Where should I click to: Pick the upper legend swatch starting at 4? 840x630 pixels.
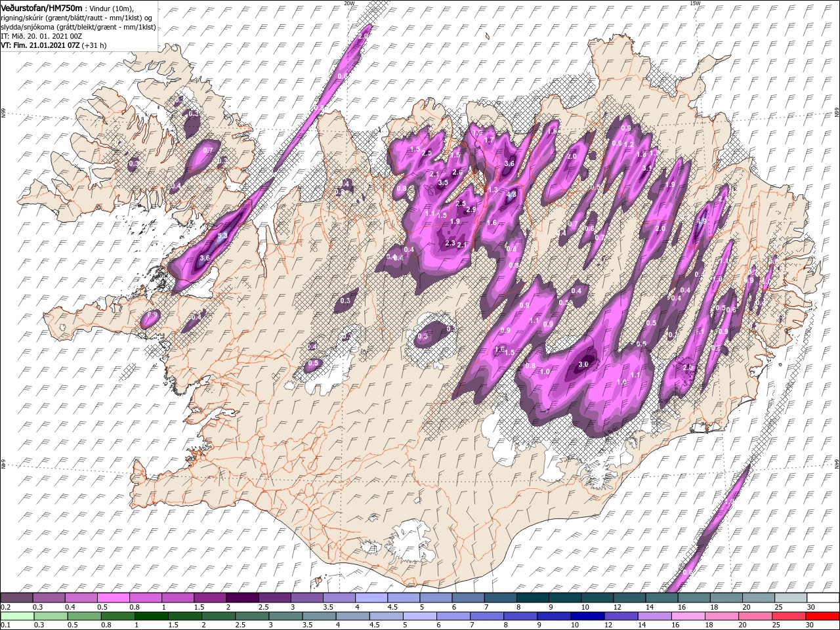372,598
